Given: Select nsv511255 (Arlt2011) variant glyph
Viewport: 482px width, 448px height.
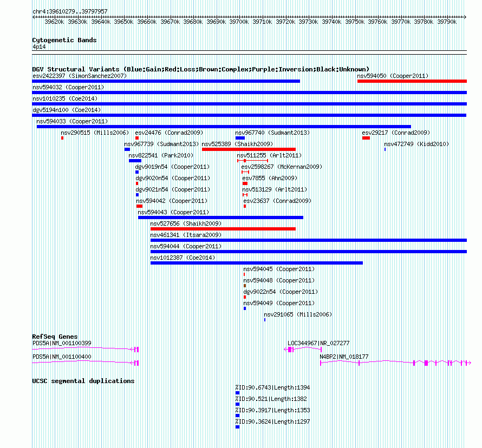Looking at the screenshot, I should tap(252, 161).
